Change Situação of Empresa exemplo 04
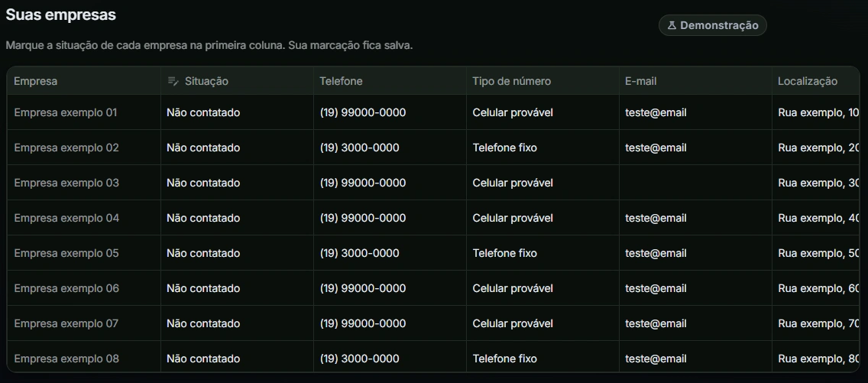 tap(237, 218)
